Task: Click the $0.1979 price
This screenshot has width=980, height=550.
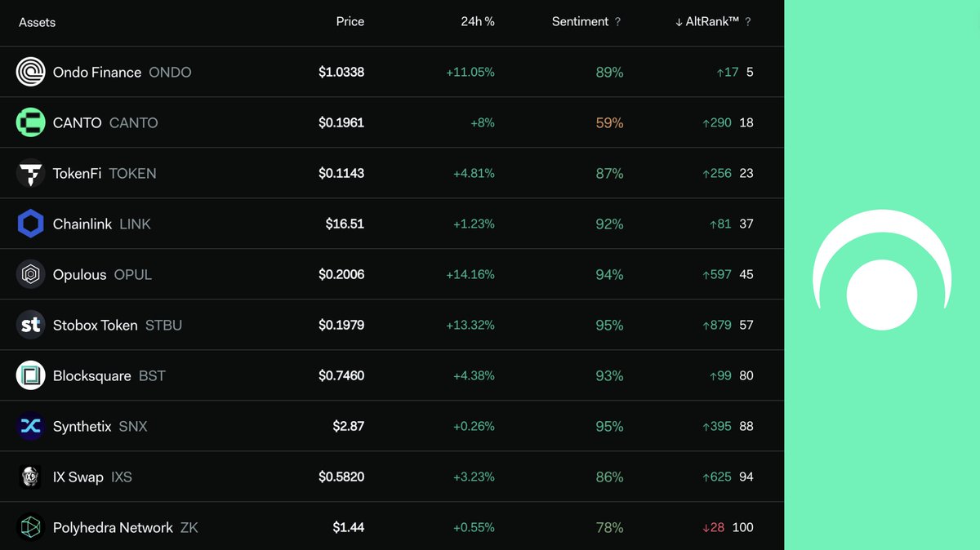Action: pyautogui.click(x=341, y=325)
